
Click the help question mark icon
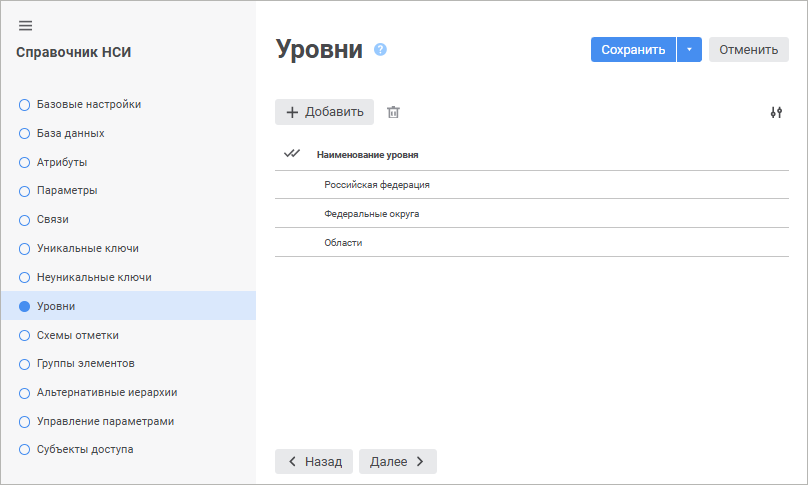pyautogui.click(x=380, y=49)
